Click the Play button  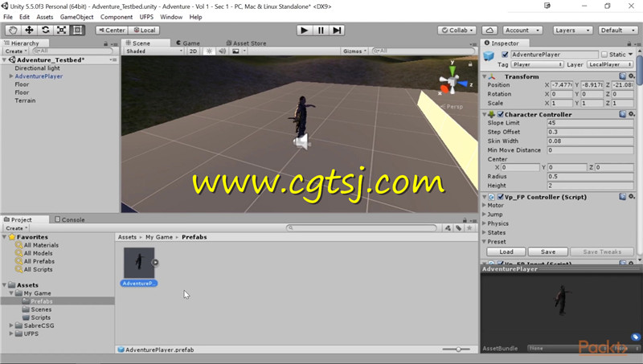(305, 31)
